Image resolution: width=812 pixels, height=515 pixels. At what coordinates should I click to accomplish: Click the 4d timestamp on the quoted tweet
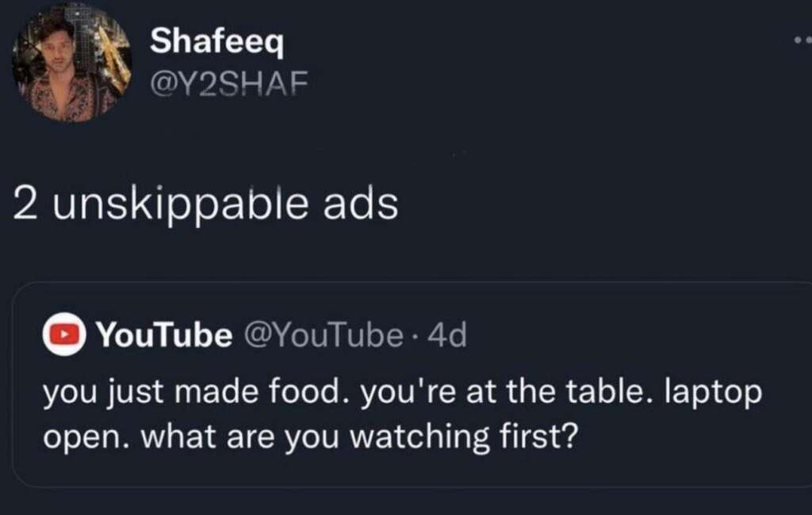tap(449, 335)
